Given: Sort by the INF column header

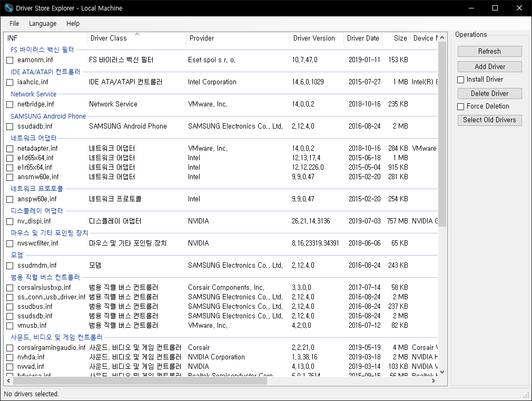Looking at the screenshot, I should click(45, 38).
